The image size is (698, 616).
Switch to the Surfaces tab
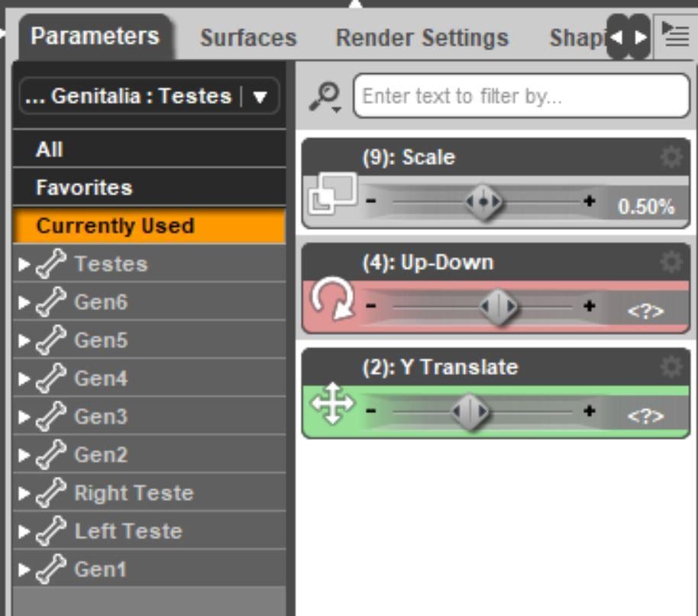(248, 37)
